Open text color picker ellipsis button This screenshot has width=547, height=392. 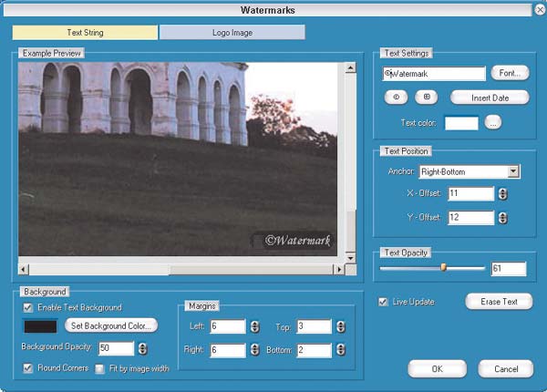pyautogui.click(x=493, y=123)
